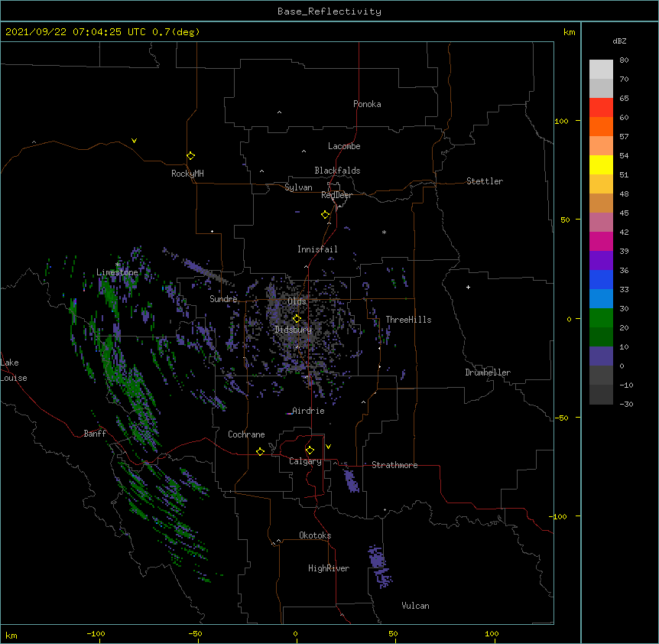659x644 pixels.
Task: Click the purple echo patch east of HighRiver
Action: pyautogui.click(x=379, y=566)
